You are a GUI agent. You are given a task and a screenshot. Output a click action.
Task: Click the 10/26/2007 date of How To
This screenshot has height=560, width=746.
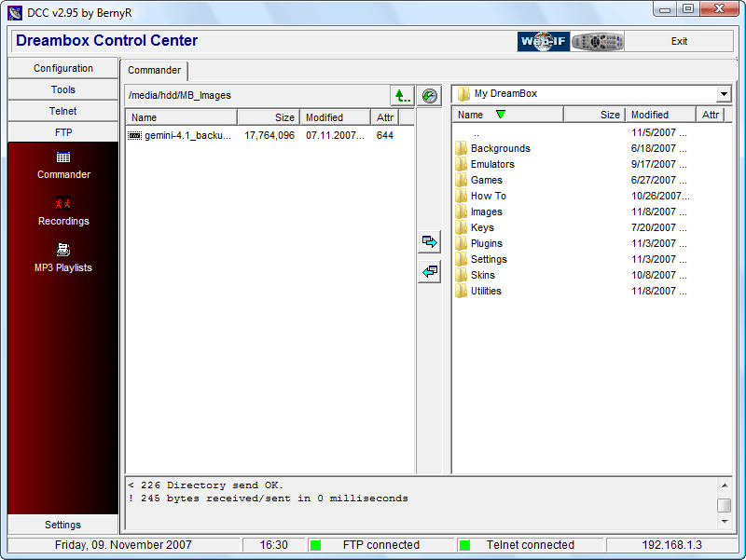660,196
